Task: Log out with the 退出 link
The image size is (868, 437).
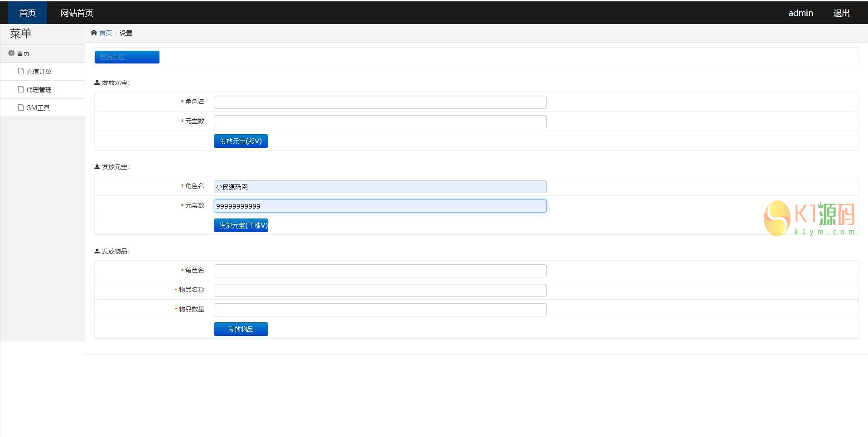Action: 841,13
